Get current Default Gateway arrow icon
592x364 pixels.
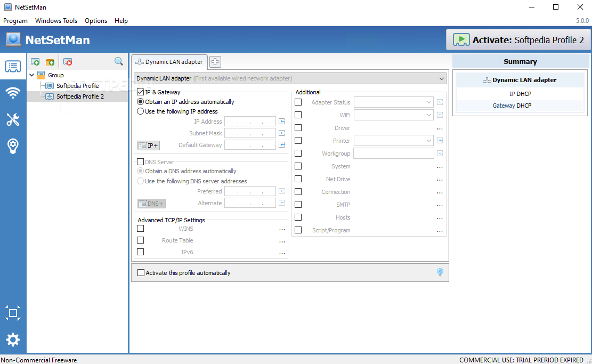pos(282,144)
